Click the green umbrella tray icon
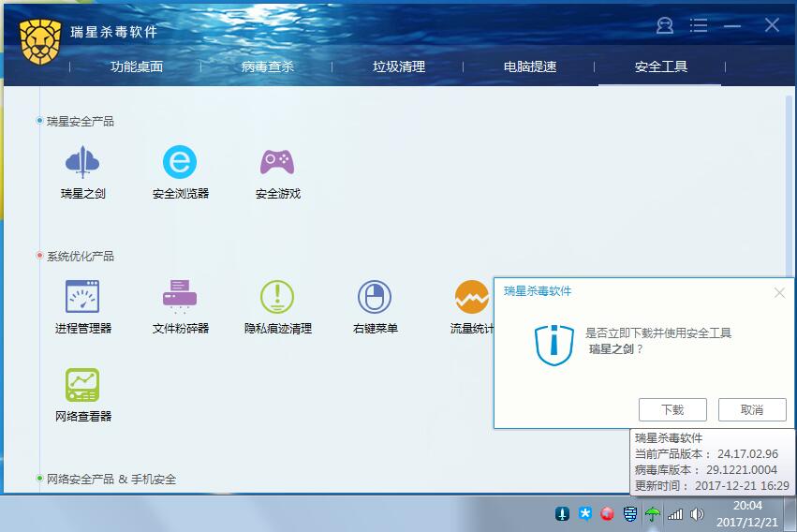797x532 pixels. (x=653, y=514)
